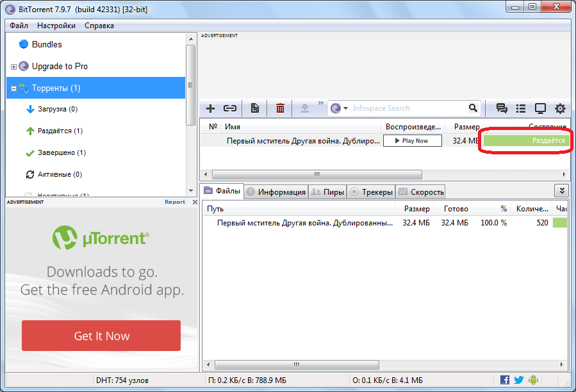
Task: Expand the Upgrade to Pro node
Action: click(13, 67)
